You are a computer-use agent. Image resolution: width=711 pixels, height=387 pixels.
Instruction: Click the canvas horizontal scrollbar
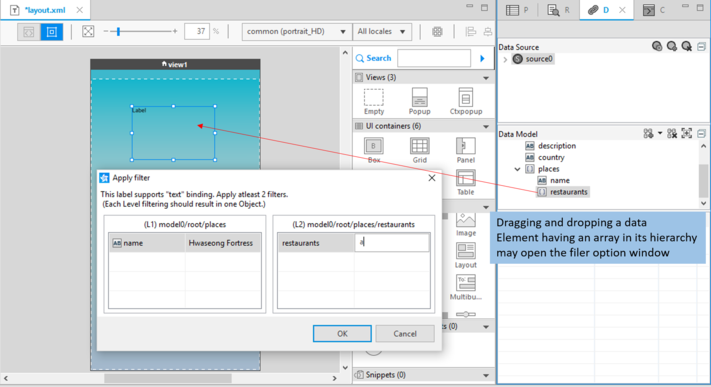pos(168,378)
